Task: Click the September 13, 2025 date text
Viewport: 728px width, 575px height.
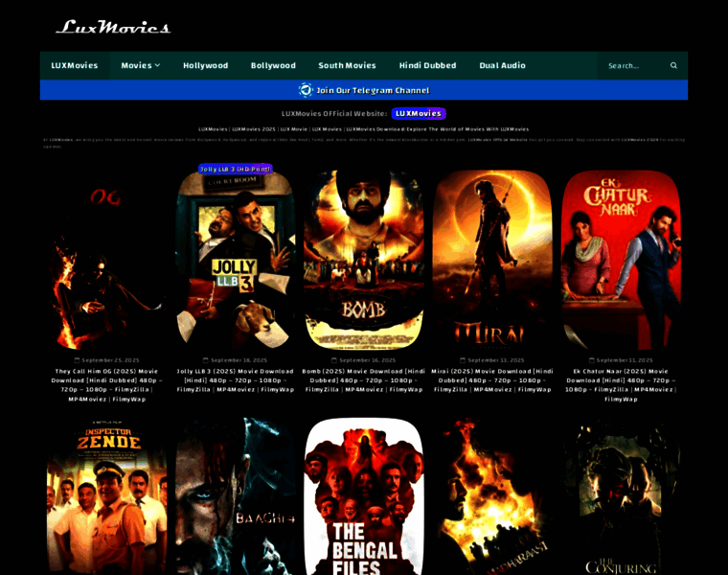Action: pyautogui.click(x=496, y=360)
